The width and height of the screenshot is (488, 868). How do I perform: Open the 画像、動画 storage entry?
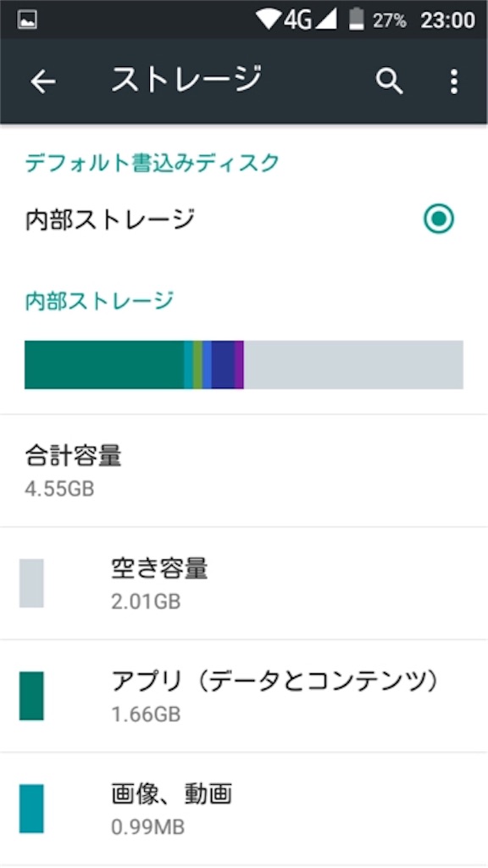(x=244, y=809)
